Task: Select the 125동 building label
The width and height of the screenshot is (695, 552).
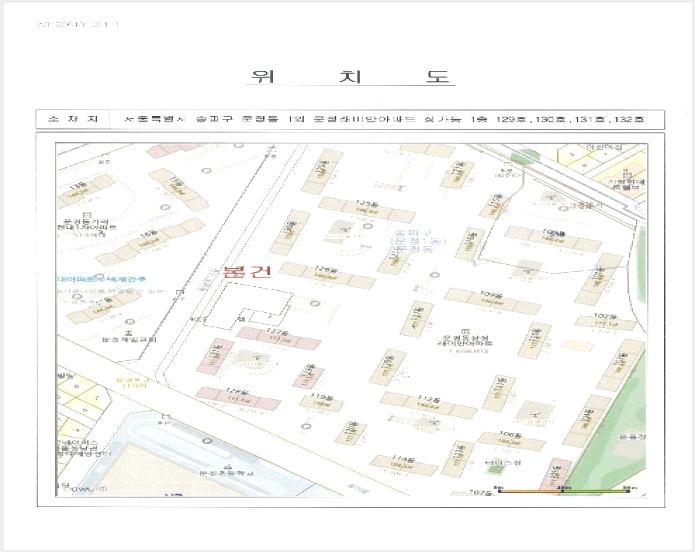Action: [367, 203]
